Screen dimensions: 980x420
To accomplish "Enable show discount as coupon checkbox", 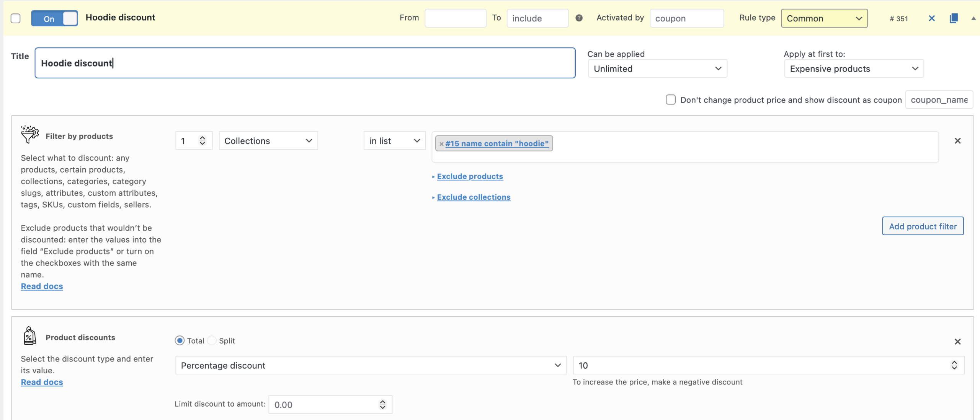I will coord(670,100).
